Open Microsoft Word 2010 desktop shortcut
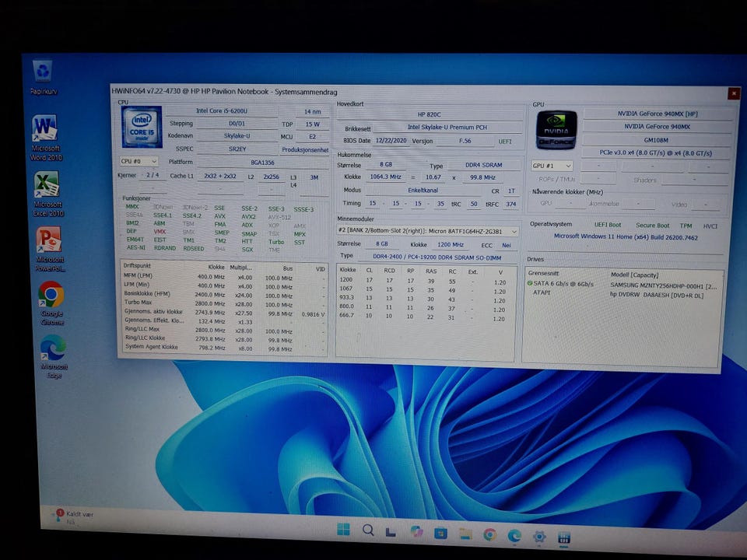Image resolution: width=747 pixels, height=560 pixels. point(45,128)
